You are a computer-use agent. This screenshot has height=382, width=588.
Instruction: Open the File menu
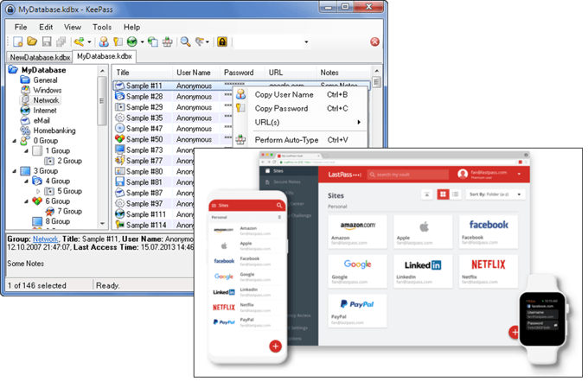click(x=21, y=27)
